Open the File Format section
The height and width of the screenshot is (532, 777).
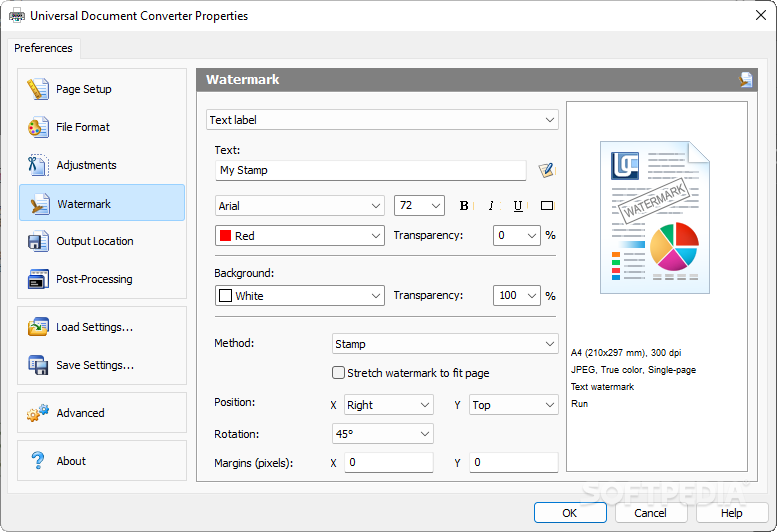pos(102,127)
